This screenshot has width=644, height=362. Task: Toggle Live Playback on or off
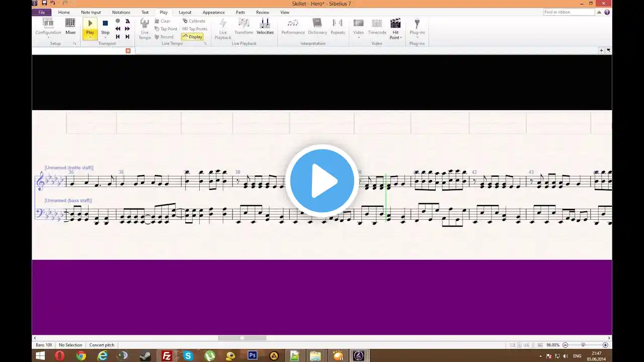[x=223, y=29]
